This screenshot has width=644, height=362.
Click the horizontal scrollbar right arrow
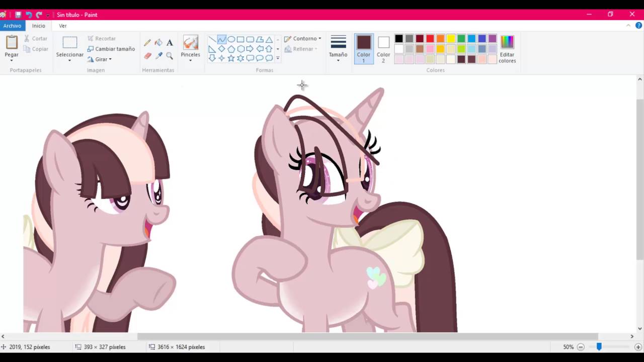tap(632, 336)
